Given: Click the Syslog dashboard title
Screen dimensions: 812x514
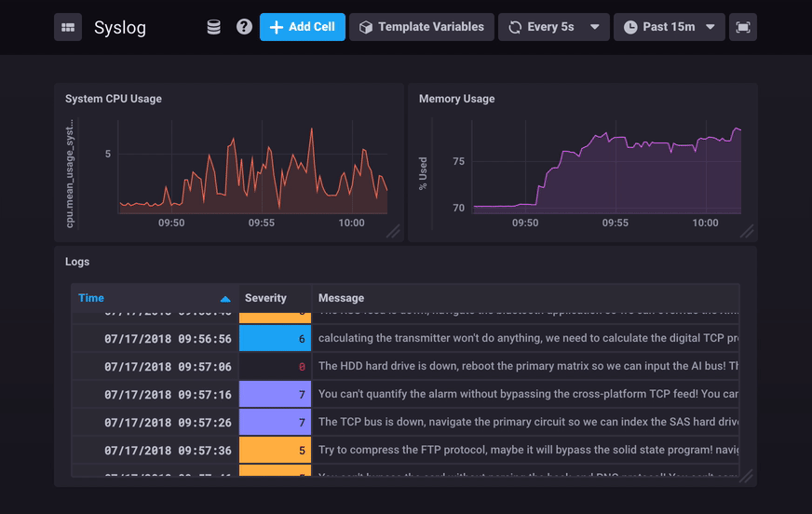Looking at the screenshot, I should click(120, 27).
